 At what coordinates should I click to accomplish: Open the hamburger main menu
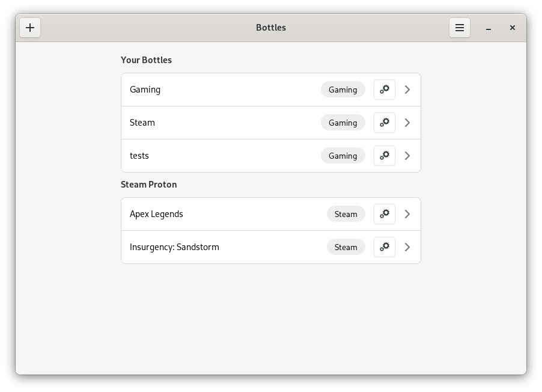click(460, 28)
